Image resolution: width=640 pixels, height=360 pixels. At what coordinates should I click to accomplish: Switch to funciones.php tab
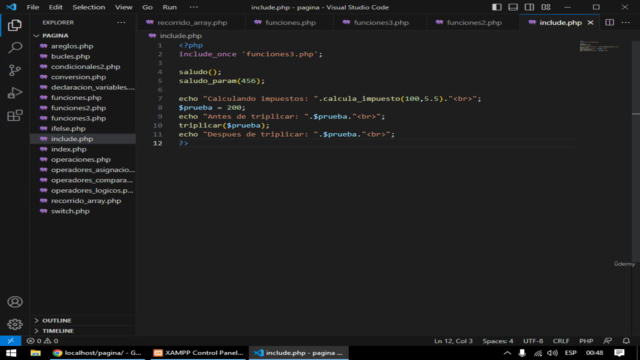(289, 22)
